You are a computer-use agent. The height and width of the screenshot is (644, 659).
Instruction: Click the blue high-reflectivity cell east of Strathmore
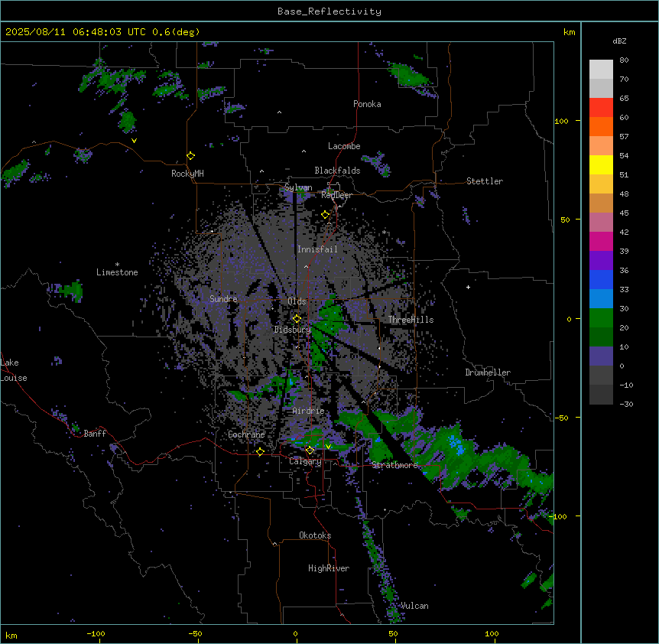coord(456,446)
